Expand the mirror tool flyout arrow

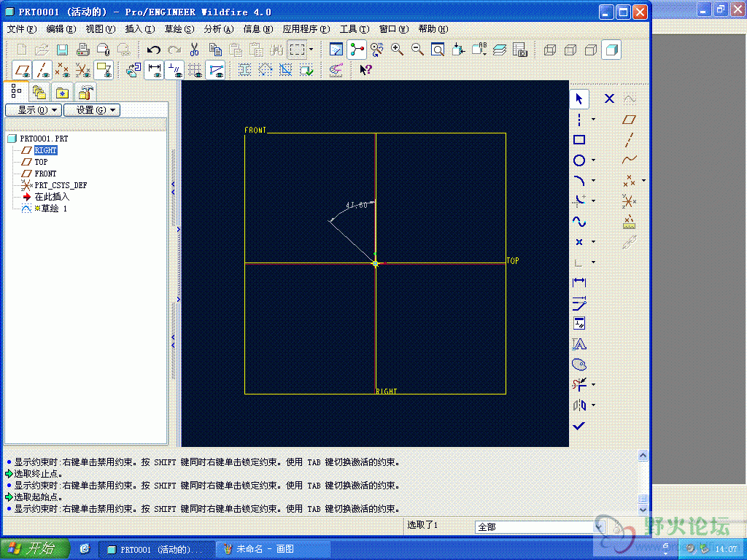coord(594,405)
